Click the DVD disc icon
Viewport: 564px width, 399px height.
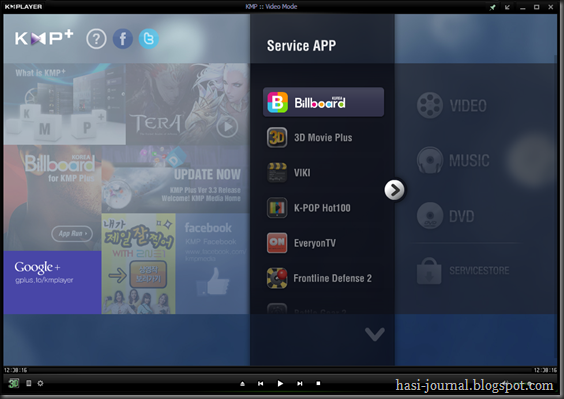point(430,216)
